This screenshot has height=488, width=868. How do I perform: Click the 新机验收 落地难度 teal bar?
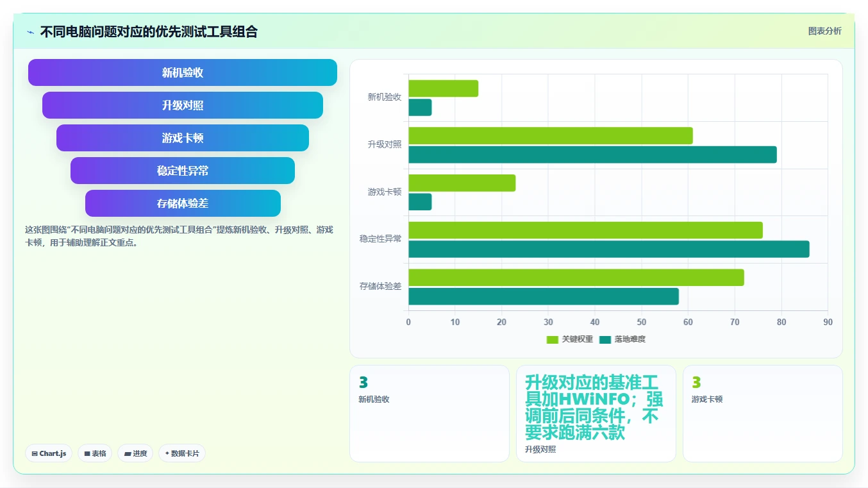coord(420,107)
